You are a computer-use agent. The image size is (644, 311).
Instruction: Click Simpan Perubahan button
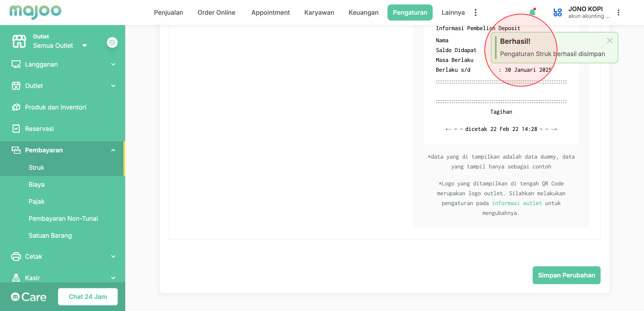(x=566, y=275)
